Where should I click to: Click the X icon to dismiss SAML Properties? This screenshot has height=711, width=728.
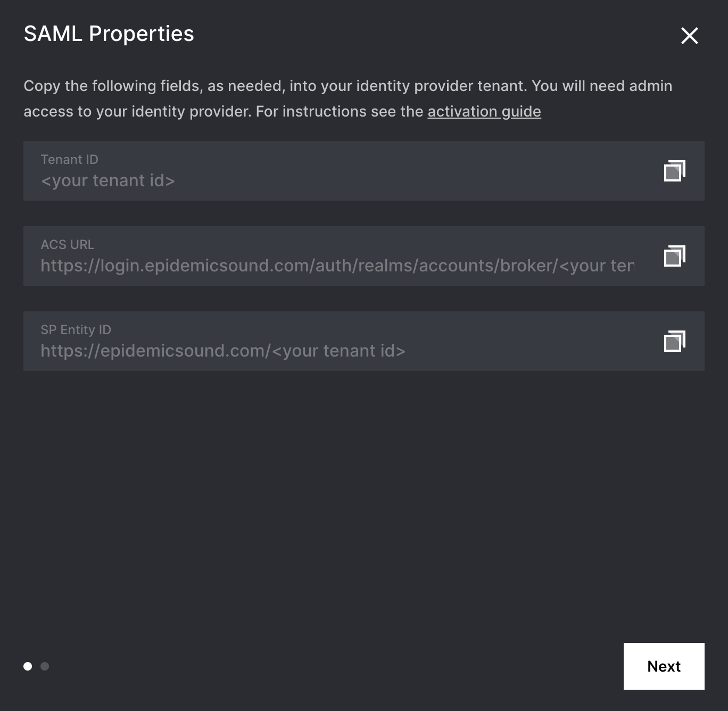[690, 36]
